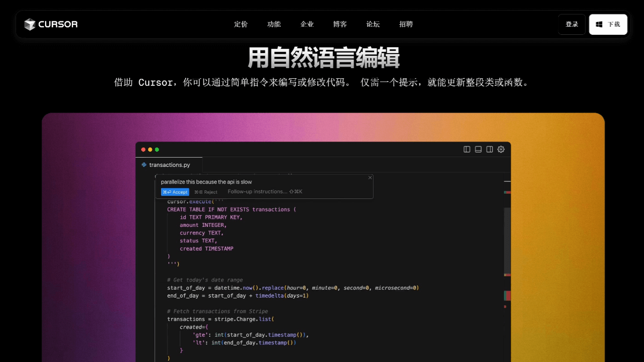Image resolution: width=644 pixels, height=362 pixels.
Task: Open the 博客 link
Action: pyautogui.click(x=340, y=24)
